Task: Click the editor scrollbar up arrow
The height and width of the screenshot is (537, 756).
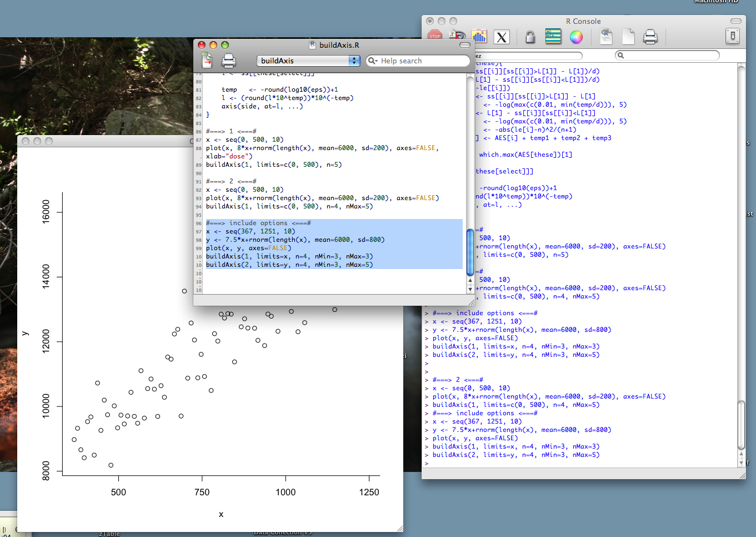Action: tap(470, 281)
